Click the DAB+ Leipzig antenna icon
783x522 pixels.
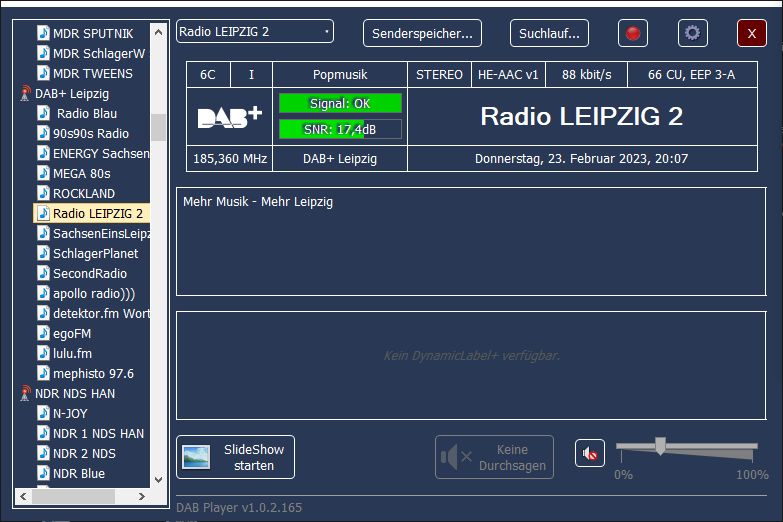[x=25, y=94]
